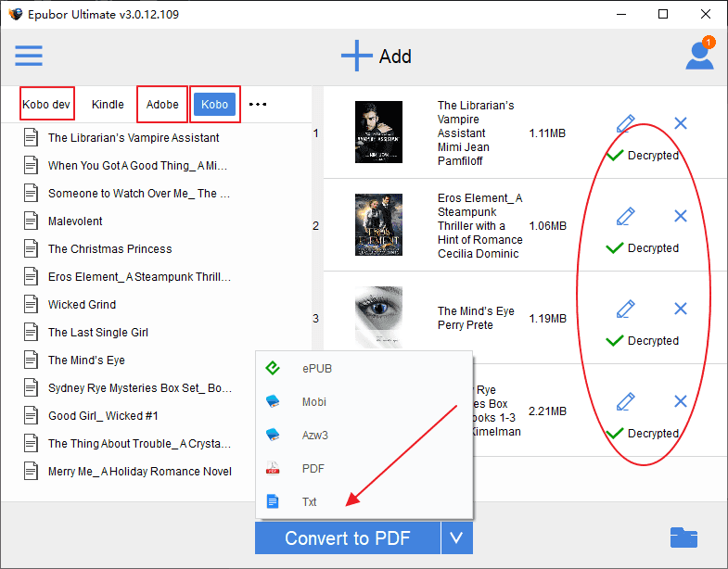Image resolution: width=728 pixels, height=569 pixels.
Task: Switch to the Kindle tab
Action: click(x=108, y=105)
